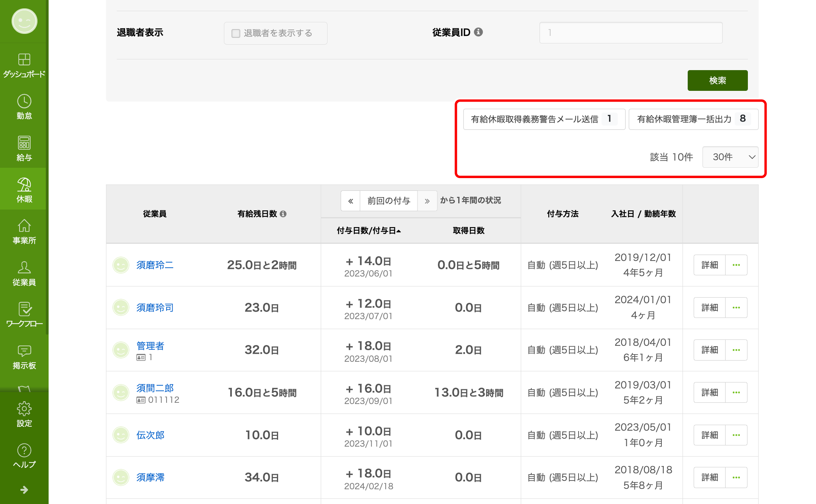Image resolution: width=816 pixels, height=504 pixels.
Task: Open 詳細 for 須間二郎
Action: pos(710,392)
